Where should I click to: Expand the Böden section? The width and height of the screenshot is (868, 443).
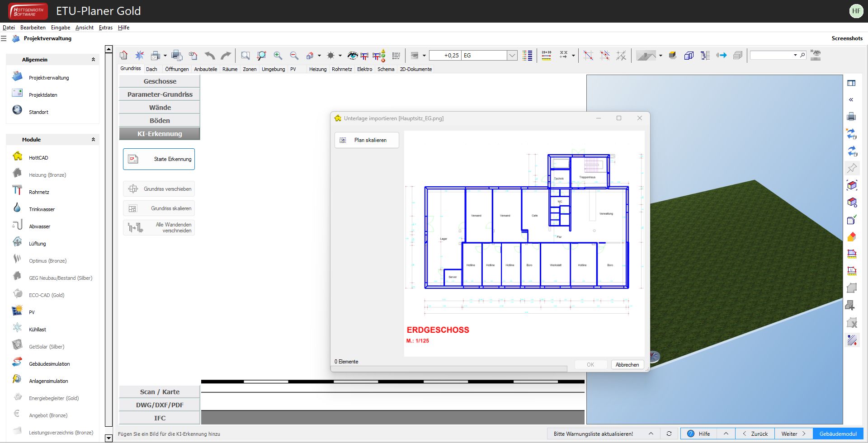point(160,121)
